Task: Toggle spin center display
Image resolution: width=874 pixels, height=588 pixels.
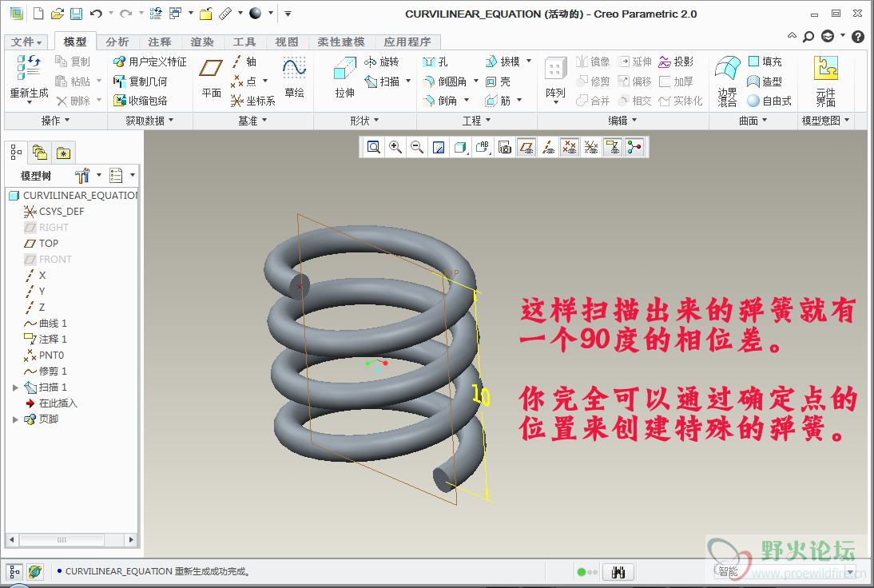Action: coord(634,147)
